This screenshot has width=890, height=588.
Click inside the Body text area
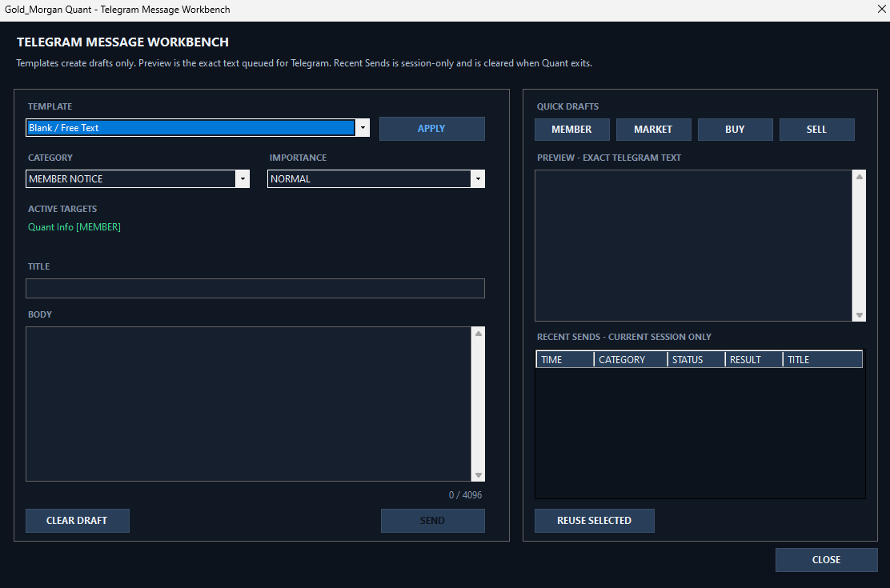coord(248,404)
